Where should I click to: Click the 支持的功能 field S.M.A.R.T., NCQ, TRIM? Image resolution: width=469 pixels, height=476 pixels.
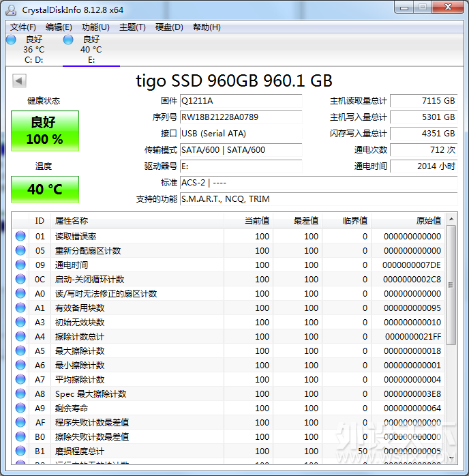318,199
